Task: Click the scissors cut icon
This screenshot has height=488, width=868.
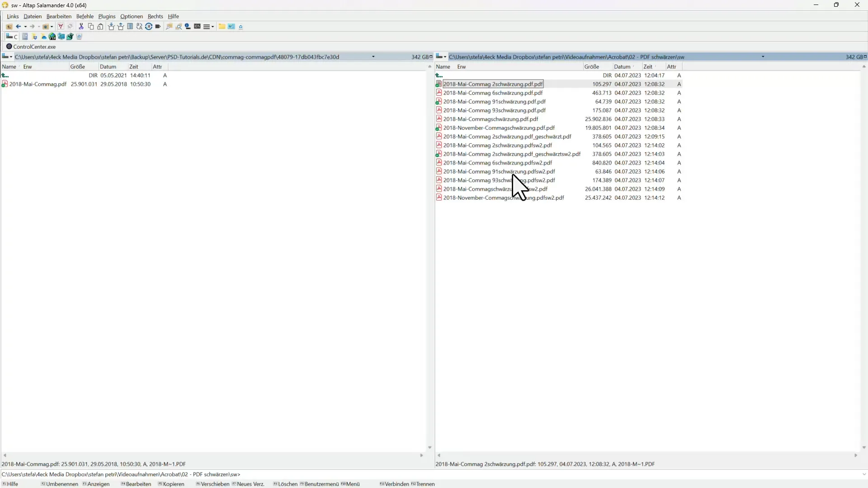Action: 81,27
